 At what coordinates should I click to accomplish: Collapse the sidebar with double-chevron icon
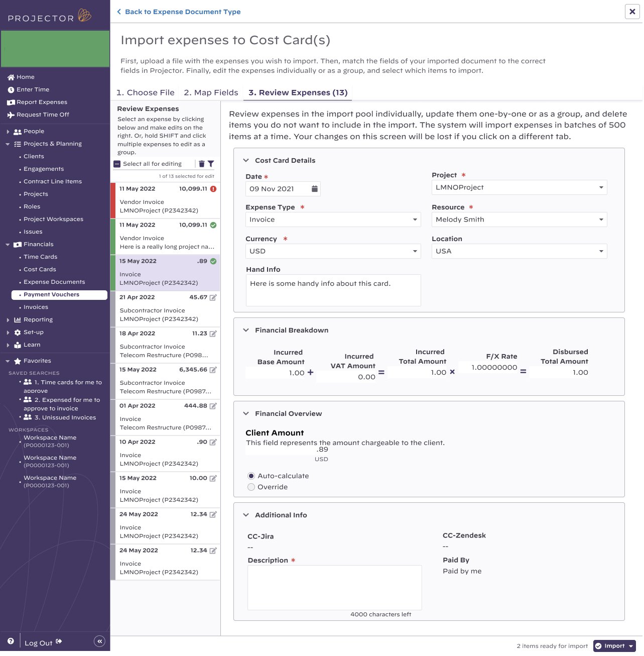99,641
